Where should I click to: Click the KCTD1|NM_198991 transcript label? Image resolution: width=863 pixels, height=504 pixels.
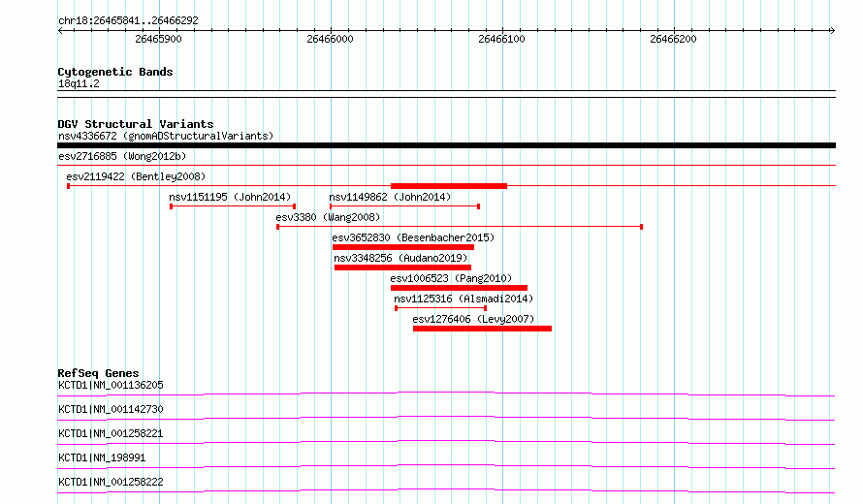click(x=102, y=457)
